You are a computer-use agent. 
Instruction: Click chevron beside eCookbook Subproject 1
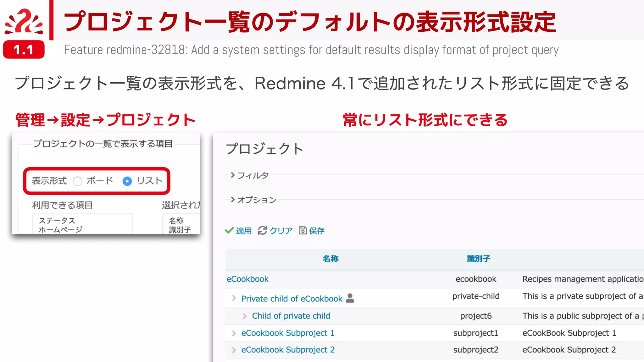pyautogui.click(x=234, y=333)
